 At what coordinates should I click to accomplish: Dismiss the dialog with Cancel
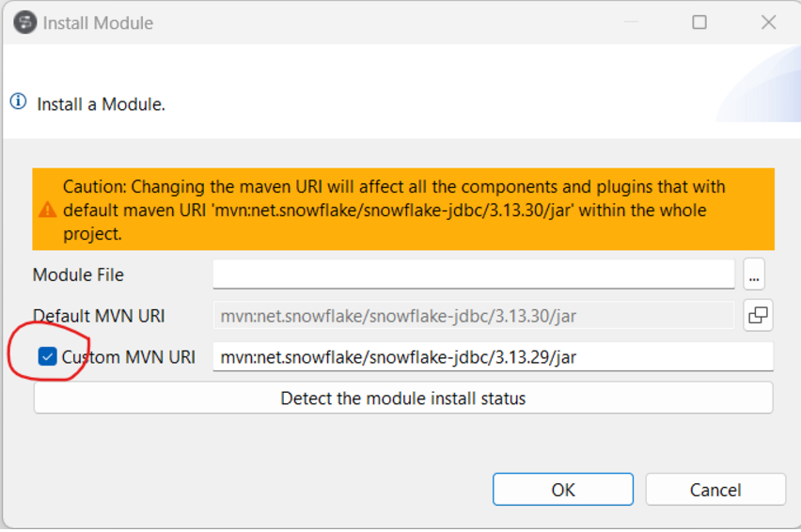click(x=715, y=490)
